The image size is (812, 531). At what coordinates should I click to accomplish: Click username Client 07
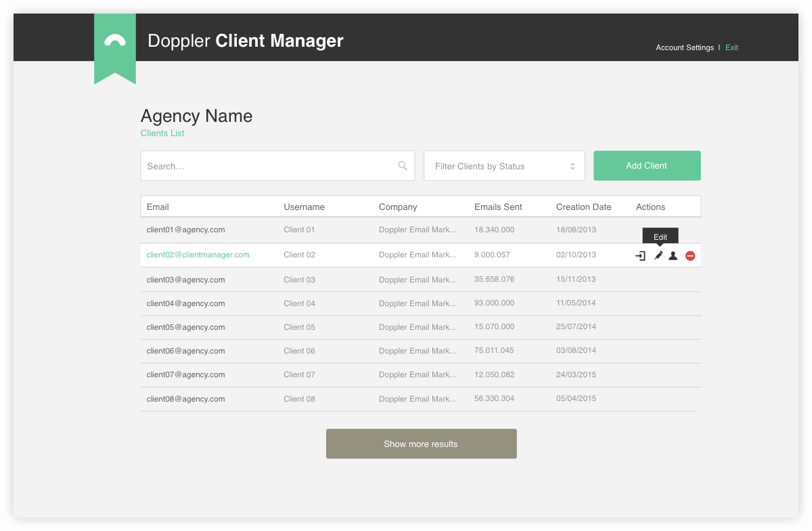click(300, 375)
